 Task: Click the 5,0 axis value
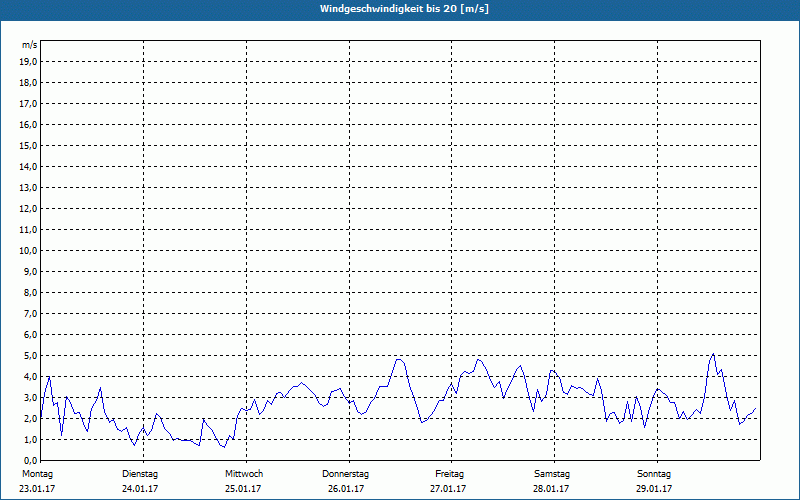[x=30, y=356]
